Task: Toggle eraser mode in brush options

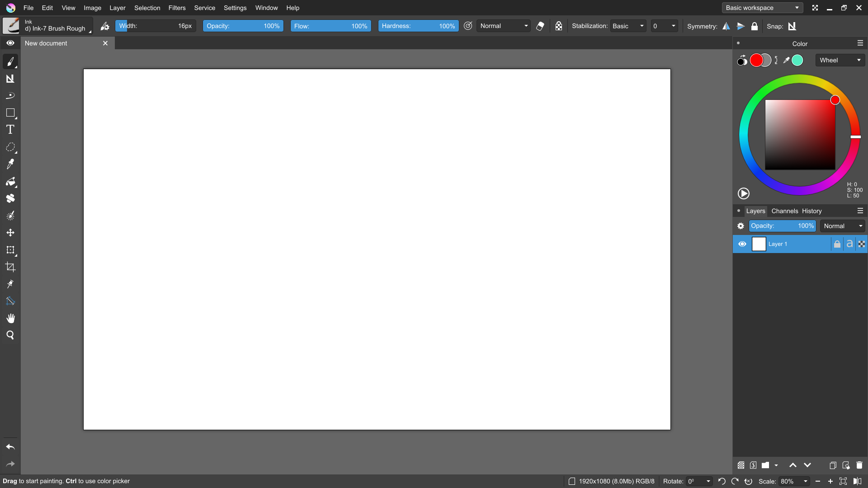Action: [x=540, y=26]
